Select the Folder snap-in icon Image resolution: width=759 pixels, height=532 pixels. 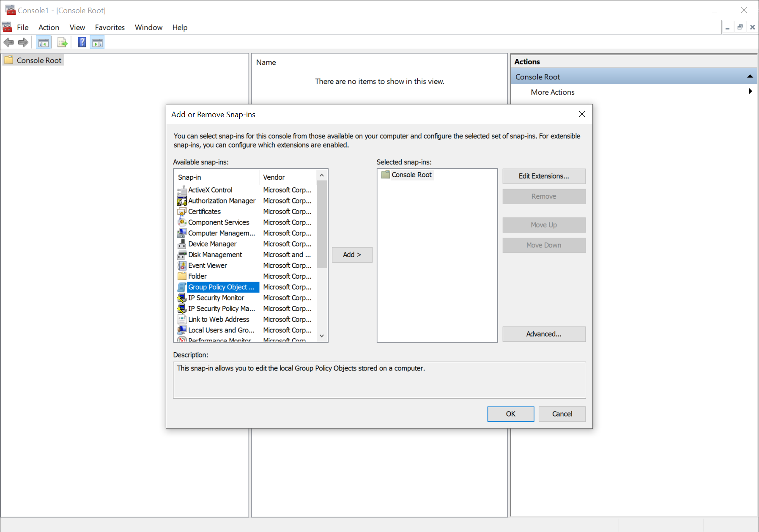[x=182, y=276]
